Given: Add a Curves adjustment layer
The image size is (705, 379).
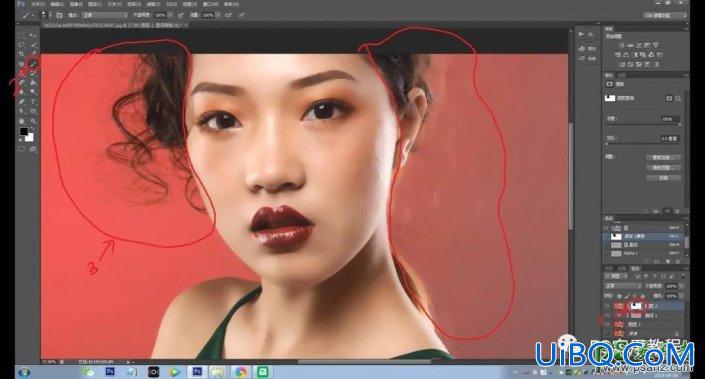Looking at the screenshot, I should (x=639, y=45).
